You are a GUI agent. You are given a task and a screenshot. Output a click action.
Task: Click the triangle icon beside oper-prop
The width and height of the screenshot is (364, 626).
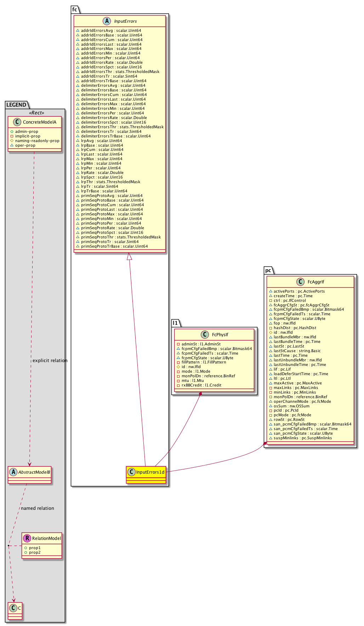[12, 145]
